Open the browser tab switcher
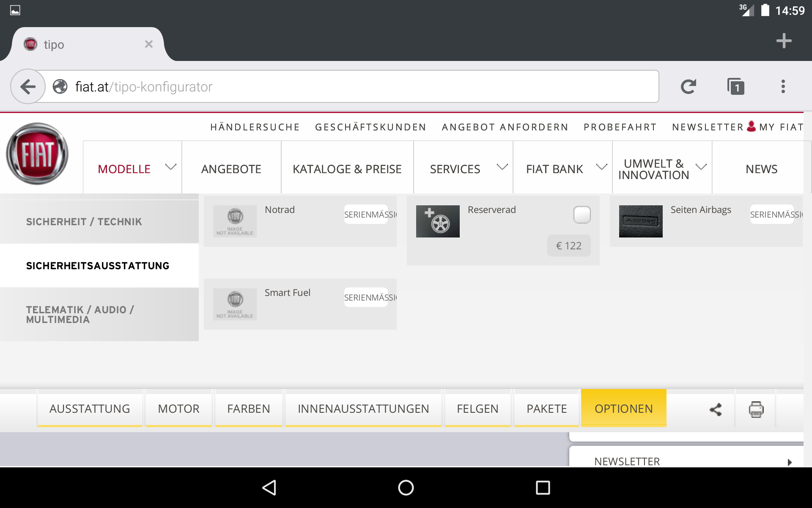The image size is (812, 508). point(736,87)
